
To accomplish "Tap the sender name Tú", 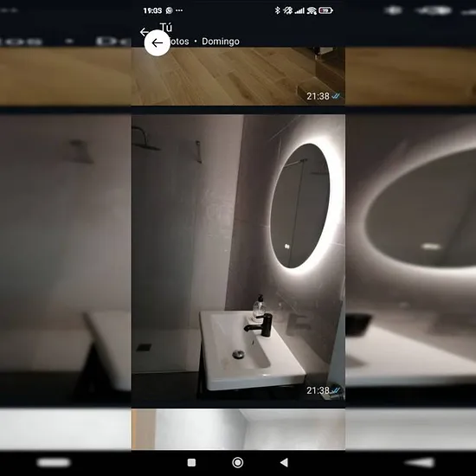I will 166,28.
